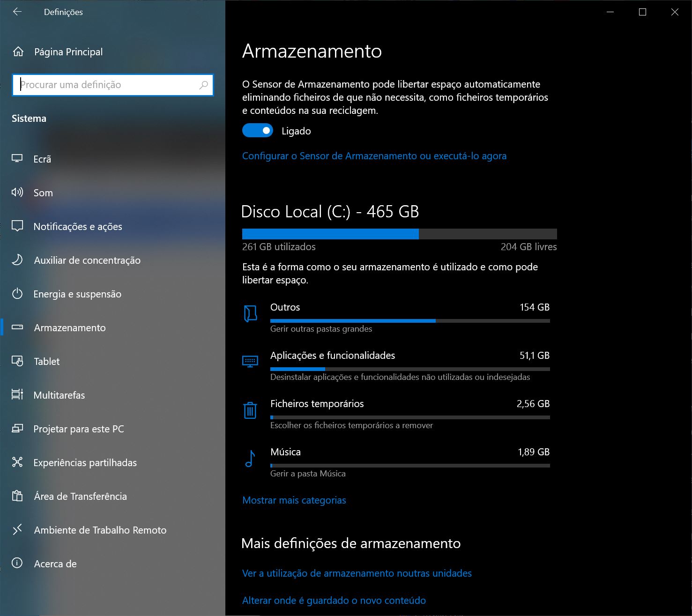The width and height of the screenshot is (692, 616).
Task: Click the 154 GB Outros size value
Action: tap(535, 307)
